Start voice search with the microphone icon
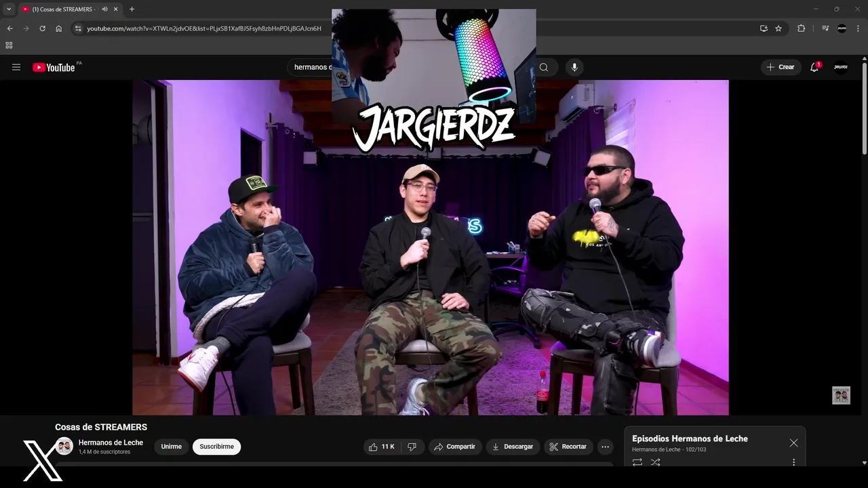The image size is (868, 488). tap(574, 67)
